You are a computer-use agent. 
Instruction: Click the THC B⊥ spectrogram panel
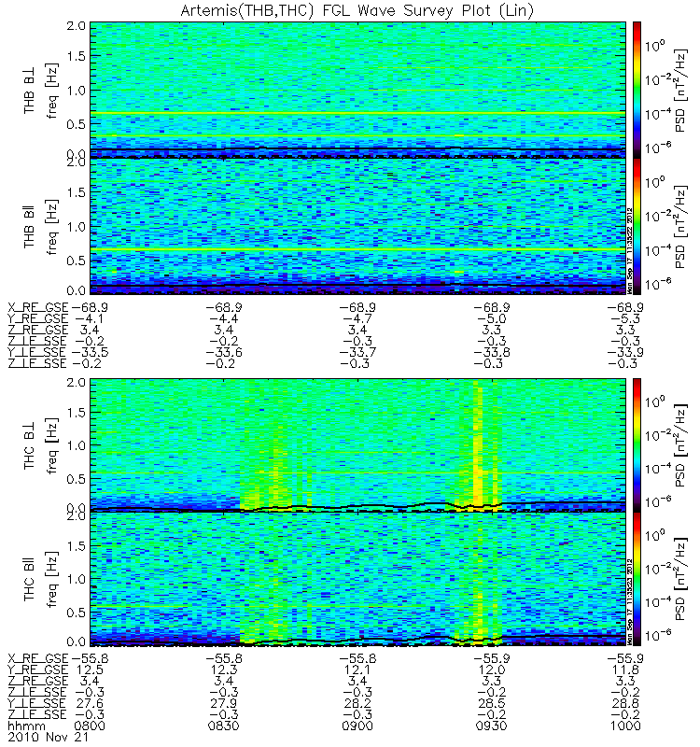tap(357, 445)
